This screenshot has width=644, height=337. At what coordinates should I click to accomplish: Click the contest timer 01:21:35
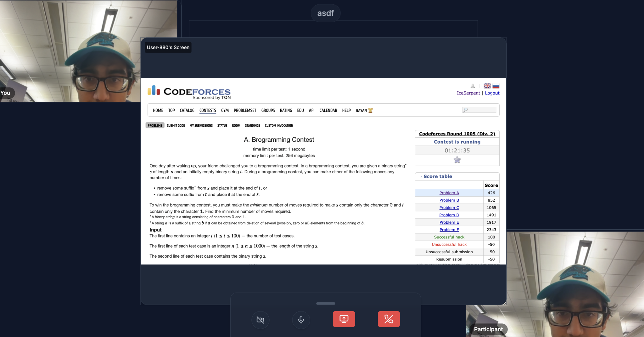point(457,151)
